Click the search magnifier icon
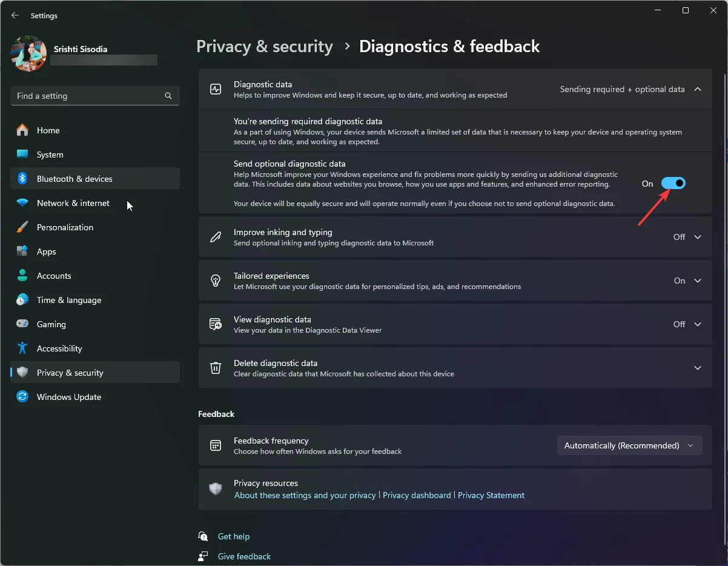728x566 pixels. point(168,96)
